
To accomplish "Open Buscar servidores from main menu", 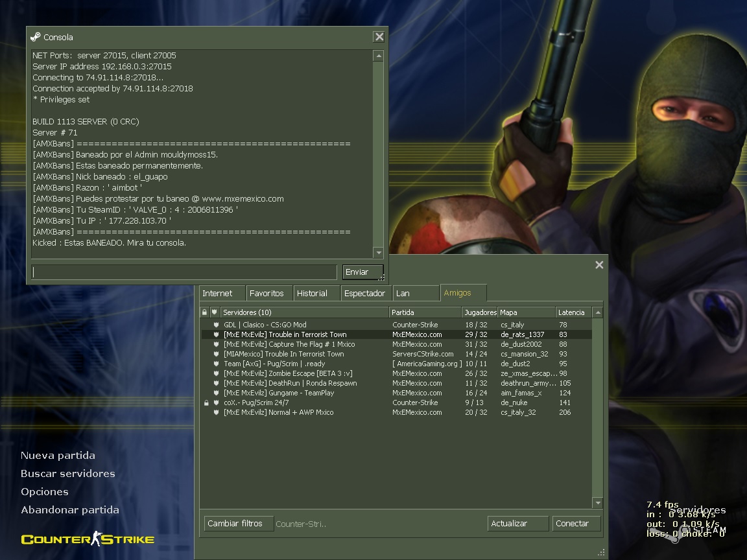I will click(x=67, y=474).
